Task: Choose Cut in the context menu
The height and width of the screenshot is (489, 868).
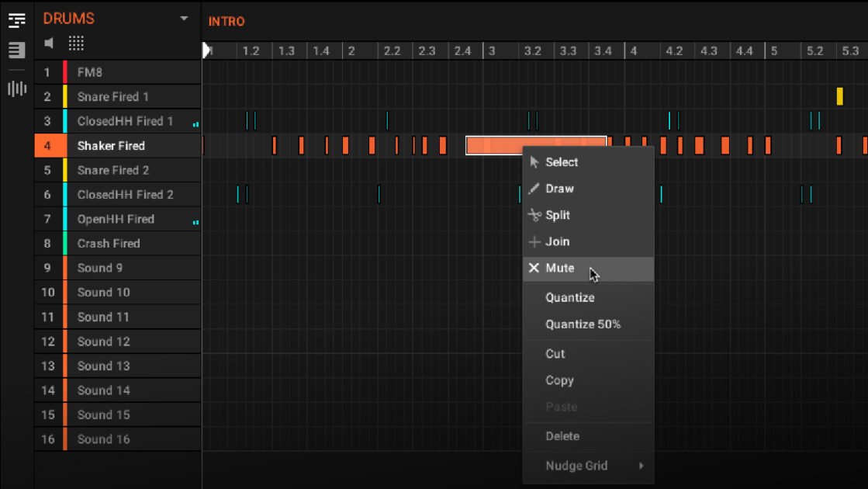Action: tap(589, 354)
